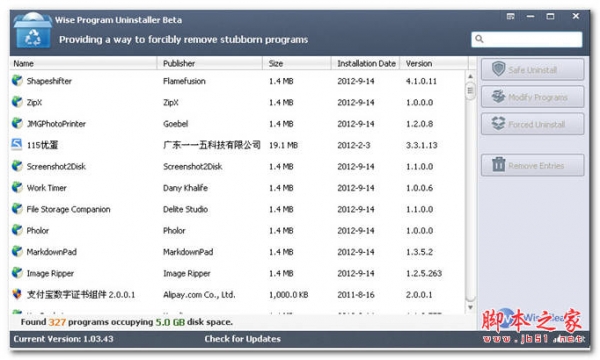Sort by the Size column header

pos(297,64)
